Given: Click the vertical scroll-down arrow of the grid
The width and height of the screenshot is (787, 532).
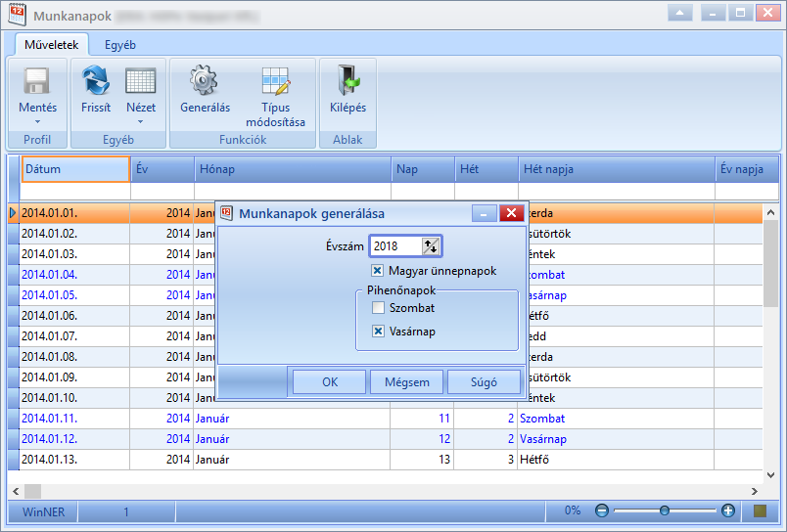Looking at the screenshot, I should tap(771, 474).
